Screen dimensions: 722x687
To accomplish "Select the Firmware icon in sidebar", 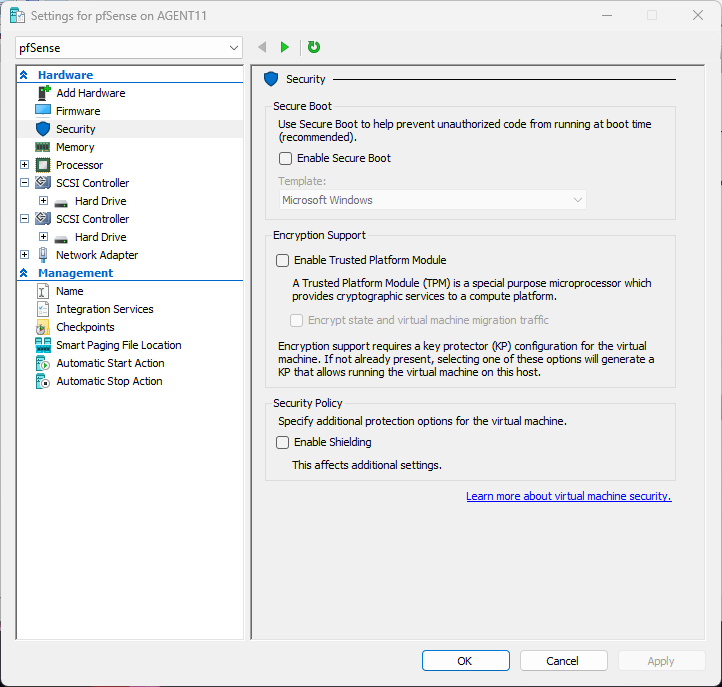I will click(x=43, y=111).
